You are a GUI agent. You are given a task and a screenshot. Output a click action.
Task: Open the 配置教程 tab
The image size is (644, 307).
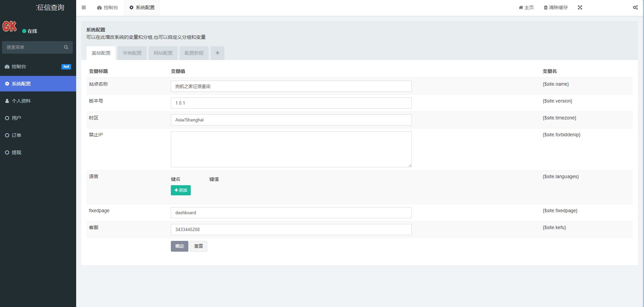pyautogui.click(x=194, y=53)
